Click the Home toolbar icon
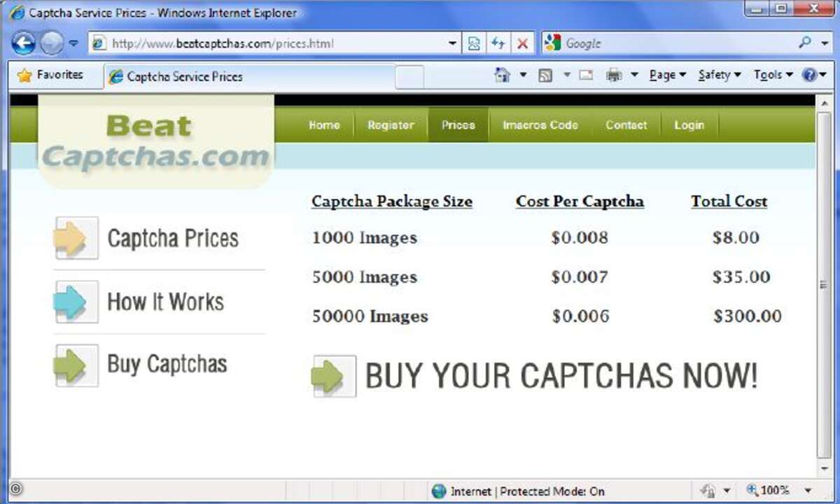The height and width of the screenshot is (504, 840). (502, 75)
